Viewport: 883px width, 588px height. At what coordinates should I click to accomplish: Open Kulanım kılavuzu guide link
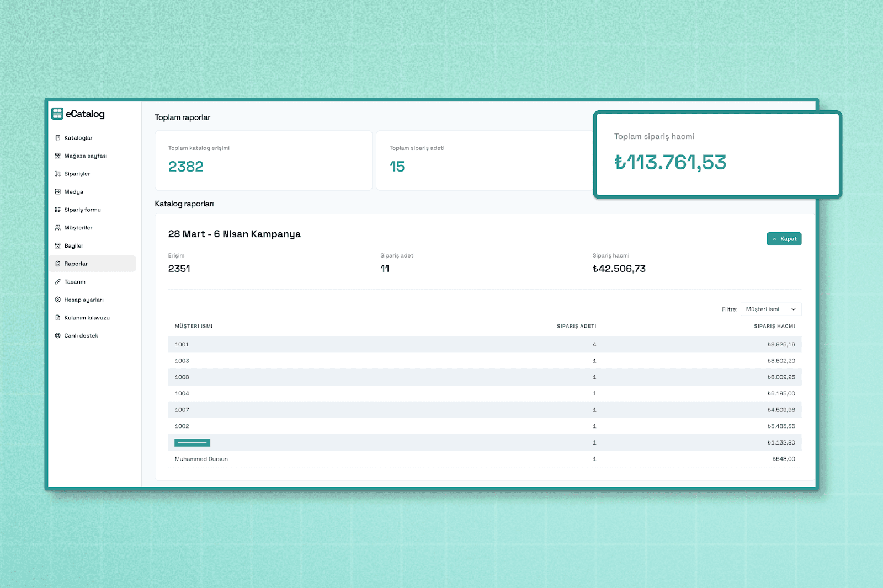click(x=87, y=318)
